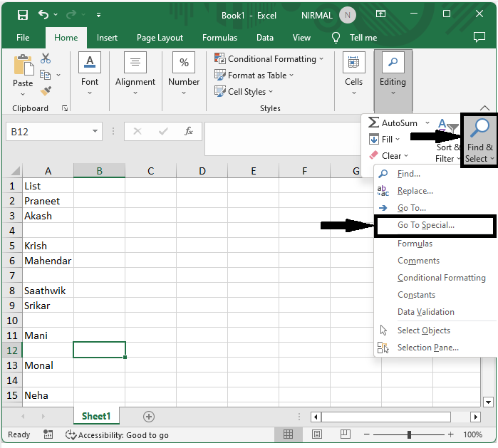Image resolution: width=498 pixels, height=448 pixels.
Task: Select Replace in Find & Select menu
Action: click(415, 191)
